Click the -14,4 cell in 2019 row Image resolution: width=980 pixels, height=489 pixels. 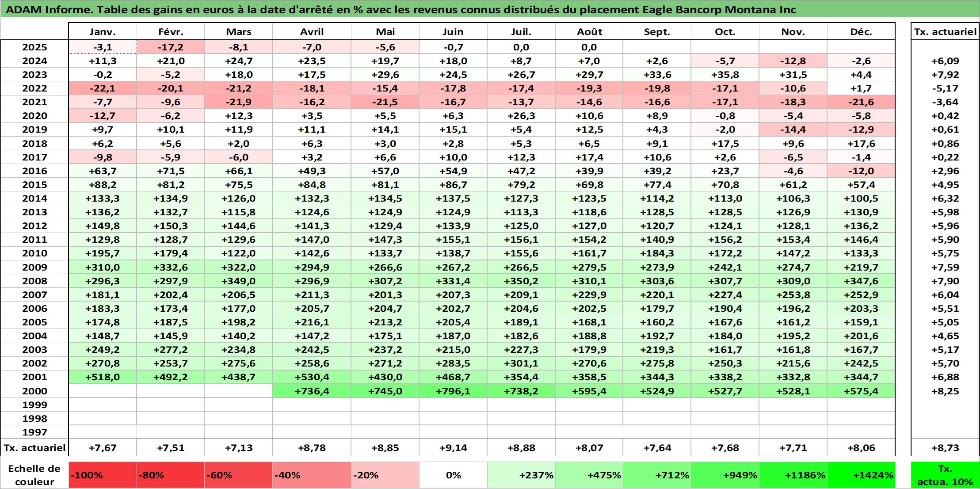(x=793, y=130)
